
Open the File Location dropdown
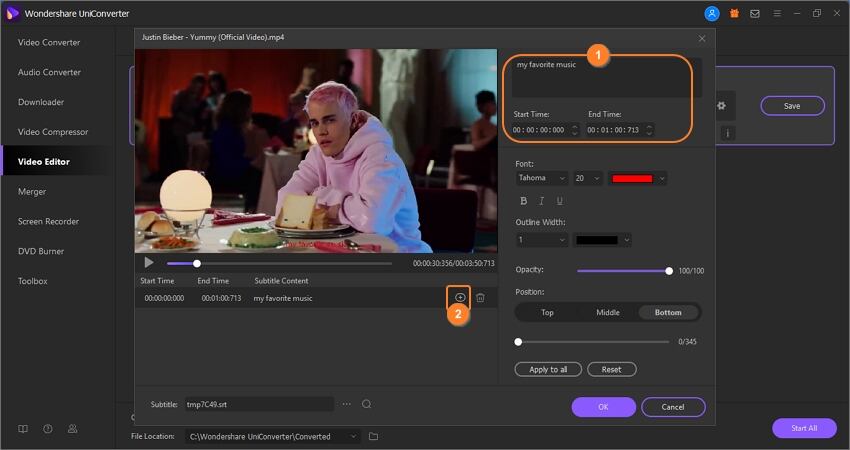[273, 436]
